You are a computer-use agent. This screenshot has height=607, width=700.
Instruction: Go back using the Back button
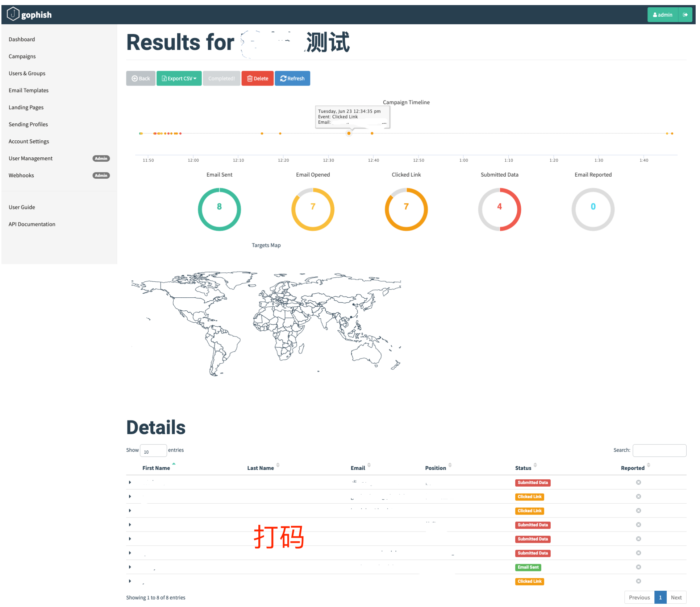(141, 78)
